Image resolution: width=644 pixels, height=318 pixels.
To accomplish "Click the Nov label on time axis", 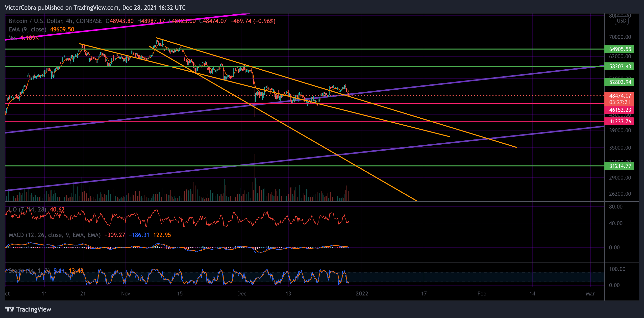I will [x=125, y=293].
